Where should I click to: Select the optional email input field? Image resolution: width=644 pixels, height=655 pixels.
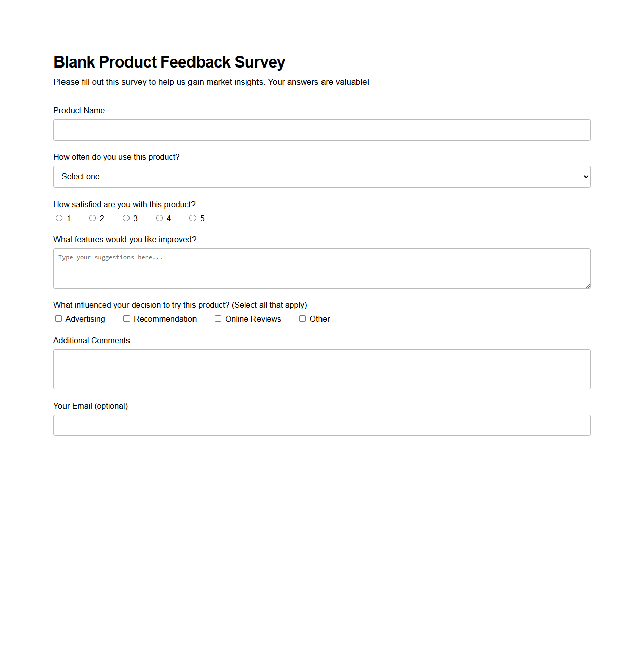point(321,425)
